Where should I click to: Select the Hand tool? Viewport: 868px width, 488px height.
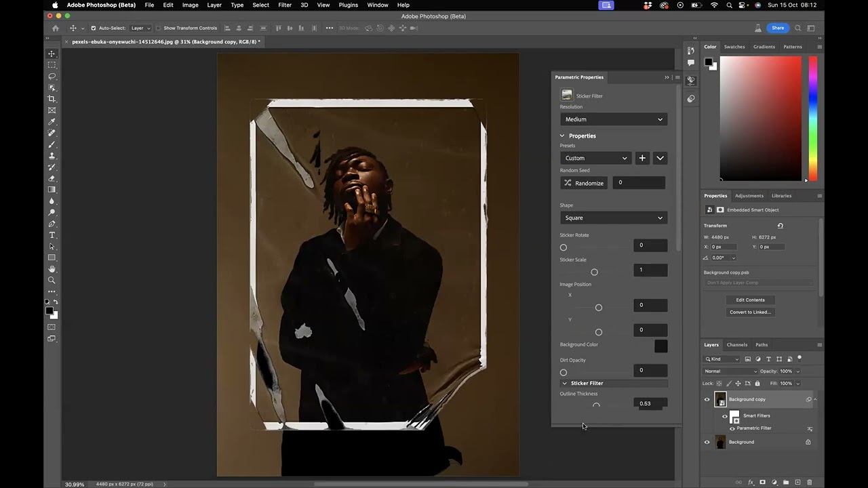point(52,269)
